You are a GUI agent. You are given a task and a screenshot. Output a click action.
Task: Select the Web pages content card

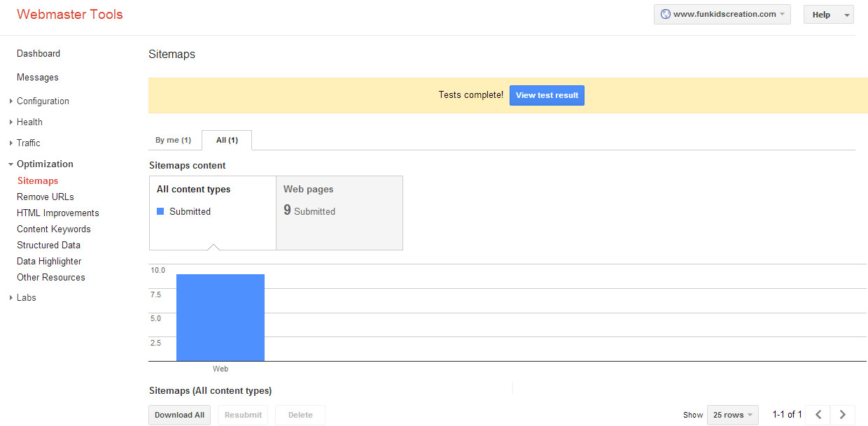(339, 213)
